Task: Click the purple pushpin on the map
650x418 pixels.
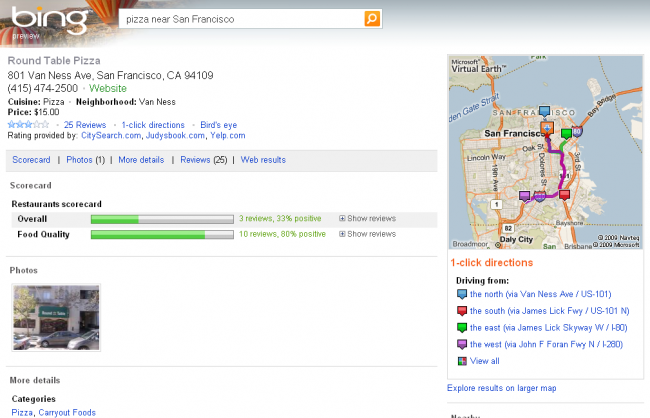Action: click(524, 196)
